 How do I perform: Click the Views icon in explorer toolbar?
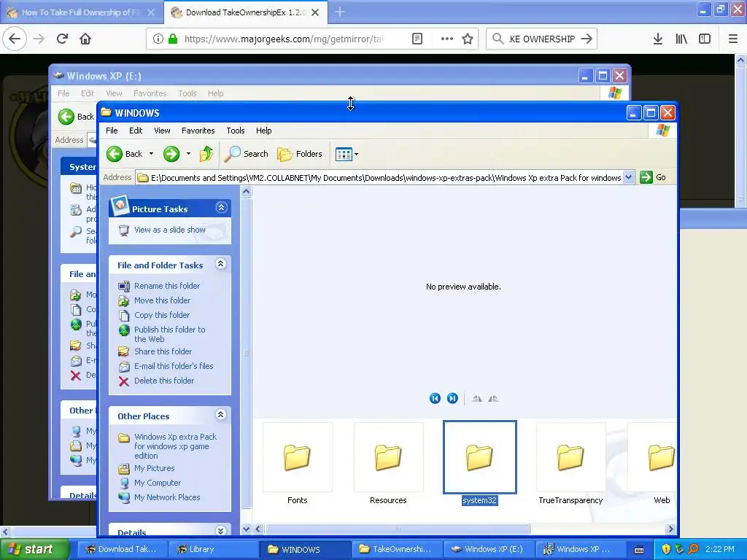pyautogui.click(x=344, y=154)
